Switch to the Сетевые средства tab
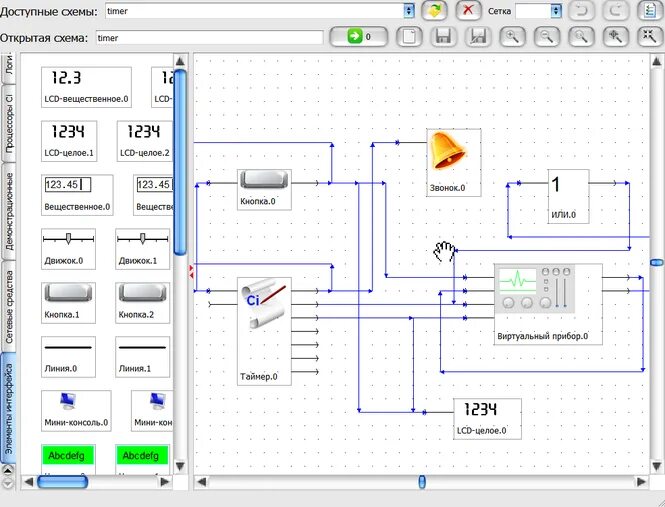This screenshot has height=507, width=665. 8,307
